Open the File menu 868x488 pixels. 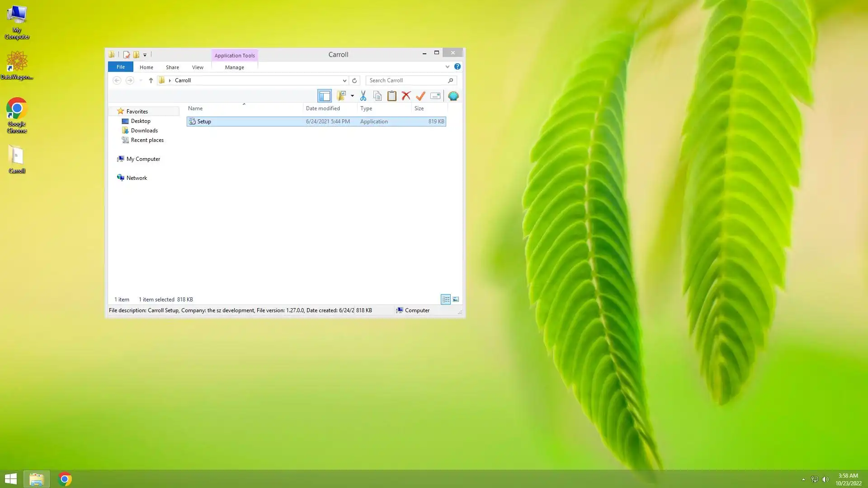tap(121, 67)
